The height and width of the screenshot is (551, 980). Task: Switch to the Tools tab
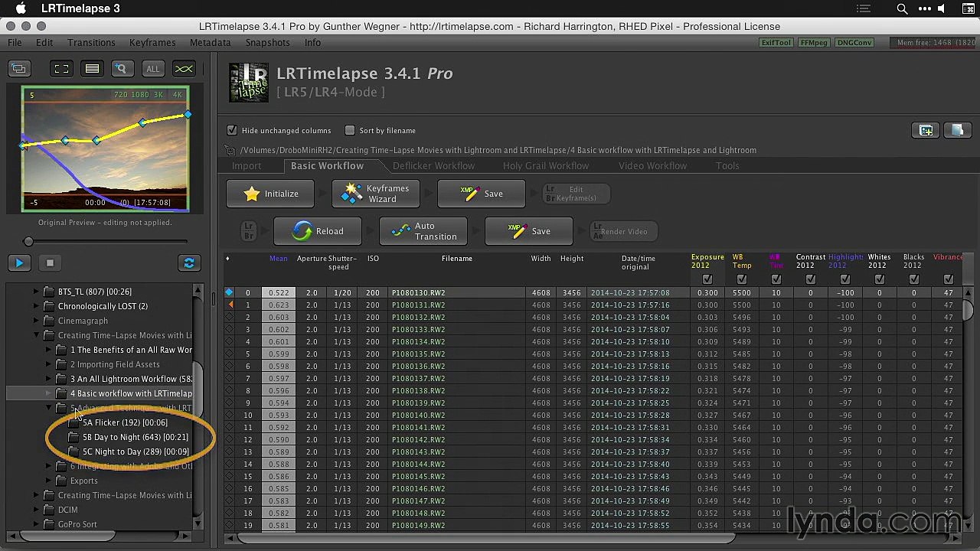pos(727,165)
